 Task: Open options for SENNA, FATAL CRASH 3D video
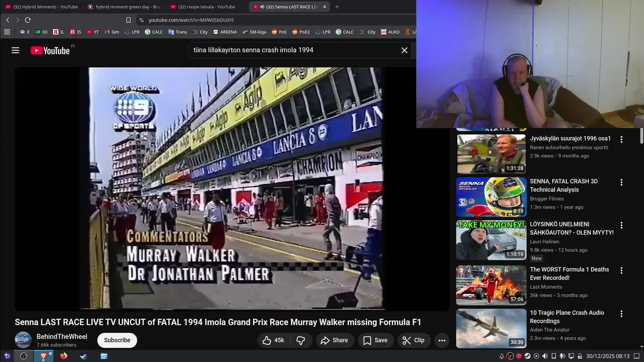[621, 183]
